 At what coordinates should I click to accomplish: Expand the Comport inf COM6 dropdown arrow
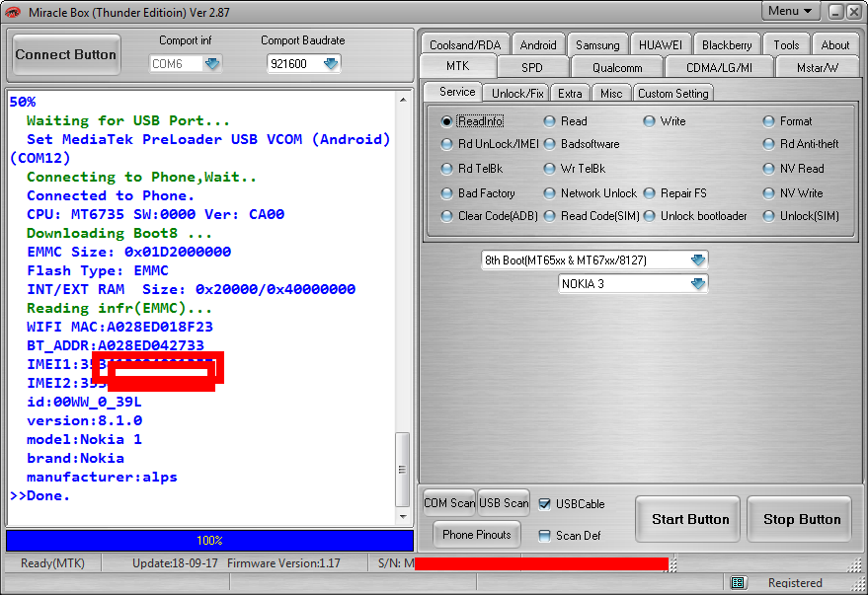click(212, 63)
